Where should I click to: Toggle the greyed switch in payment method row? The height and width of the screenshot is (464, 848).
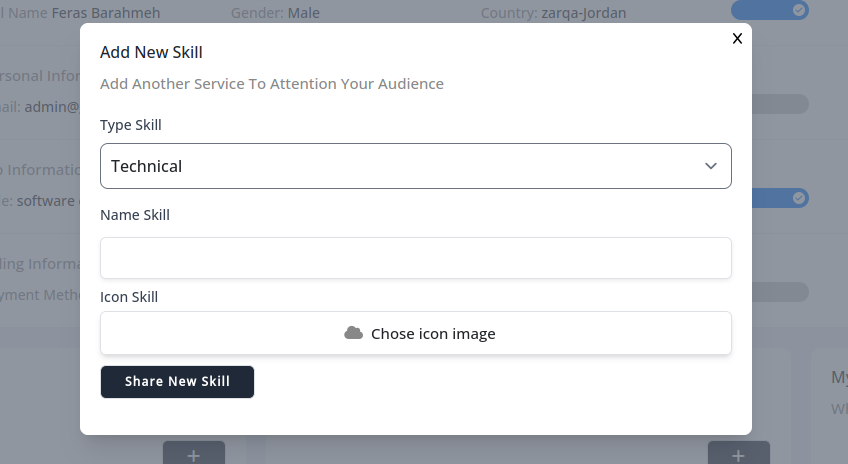tap(780, 292)
